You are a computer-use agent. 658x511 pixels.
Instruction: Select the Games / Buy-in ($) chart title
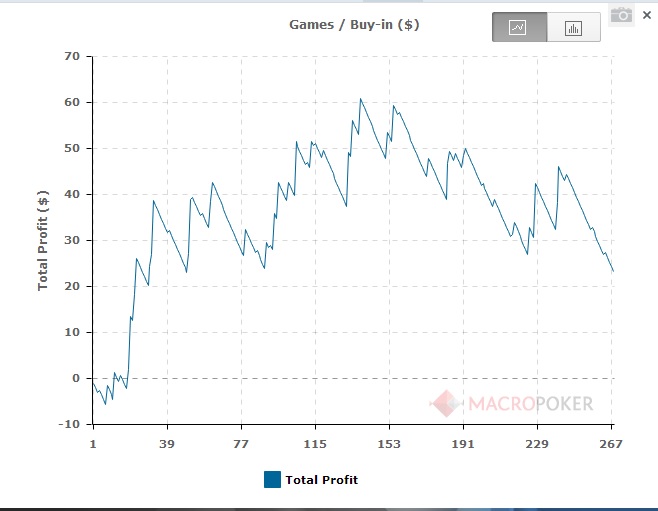pos(354,25)
